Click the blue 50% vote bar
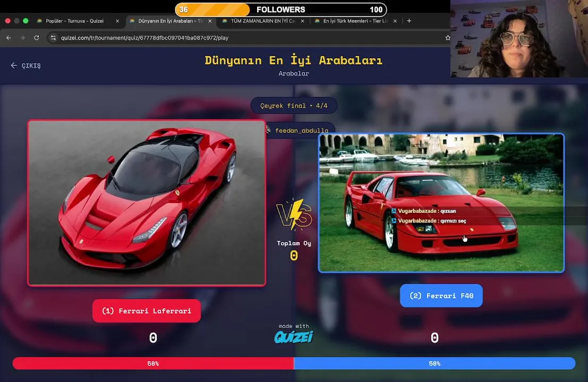Screen dimensions: 588x382 434,363
